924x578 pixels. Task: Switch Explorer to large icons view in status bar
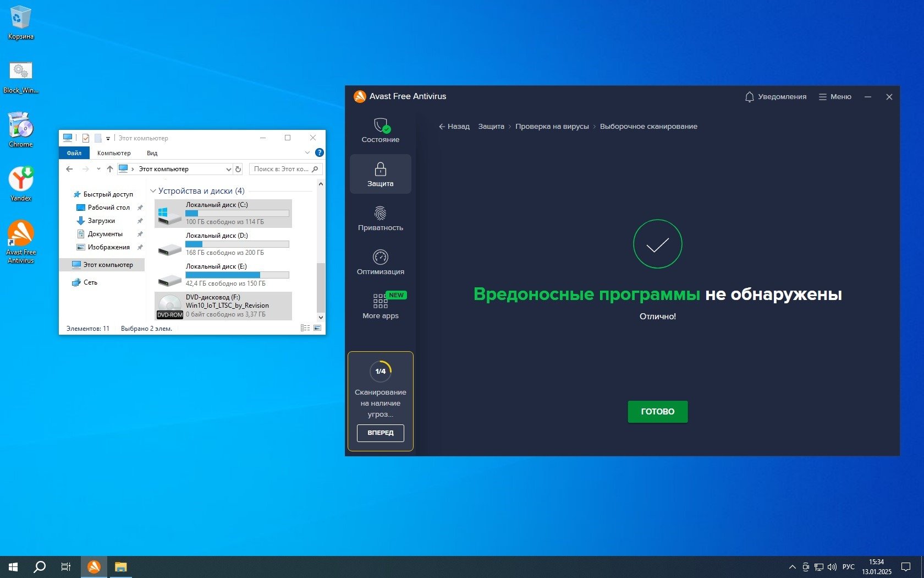(x=317, y=328)
